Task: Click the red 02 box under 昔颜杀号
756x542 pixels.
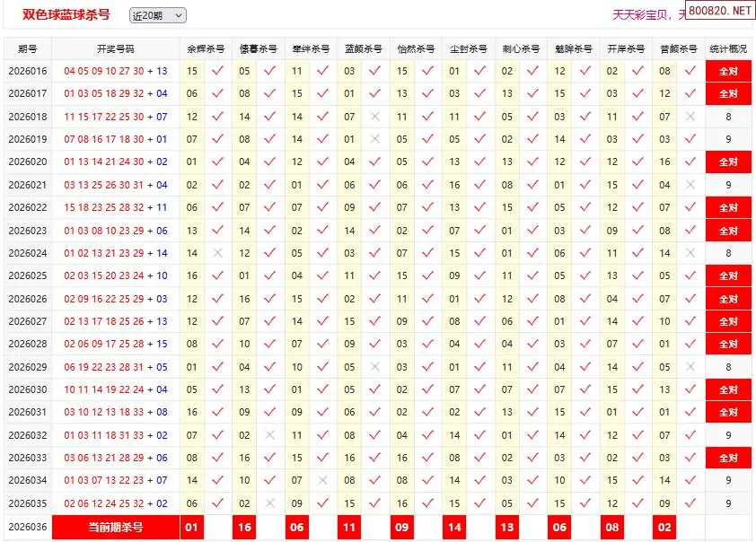Action: (665, 528)
